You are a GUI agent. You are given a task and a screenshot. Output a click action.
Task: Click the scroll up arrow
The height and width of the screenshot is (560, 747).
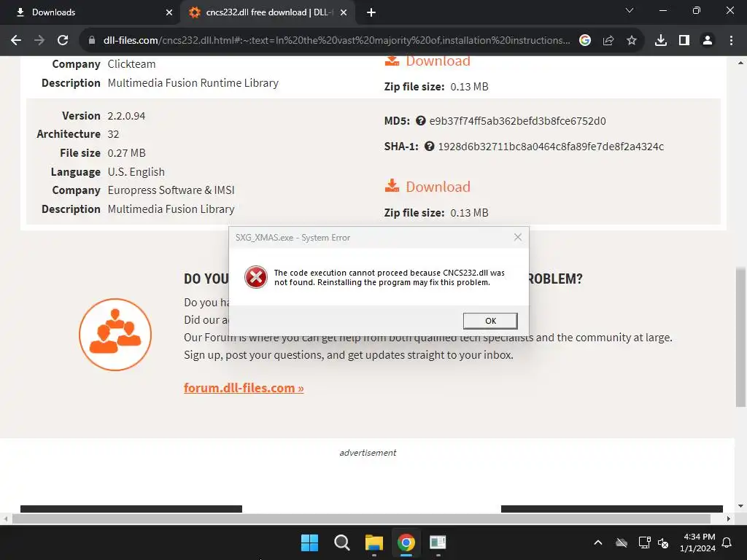coord(741,63)
